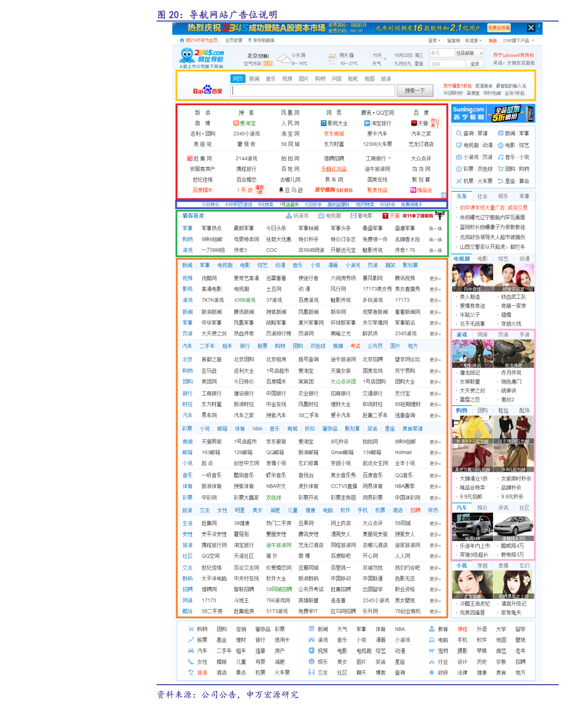Select the 新闻 search tab above the search box

coord(254,79)
